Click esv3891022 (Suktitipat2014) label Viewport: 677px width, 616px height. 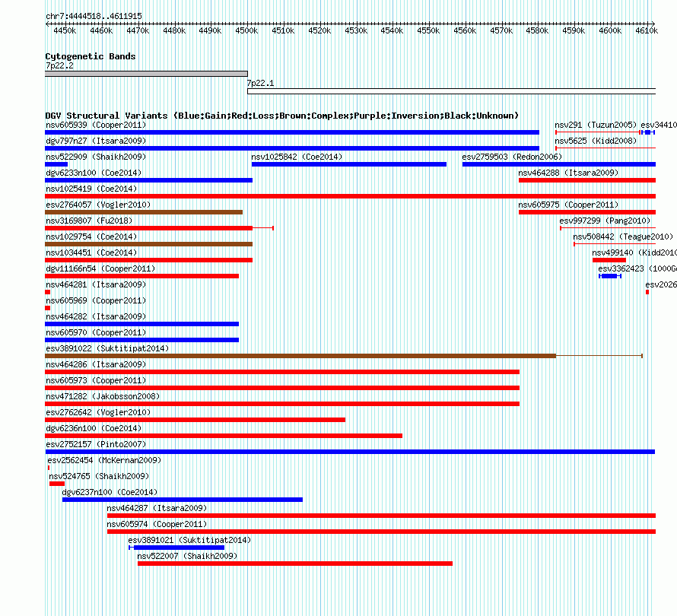(x=107, y=349)
